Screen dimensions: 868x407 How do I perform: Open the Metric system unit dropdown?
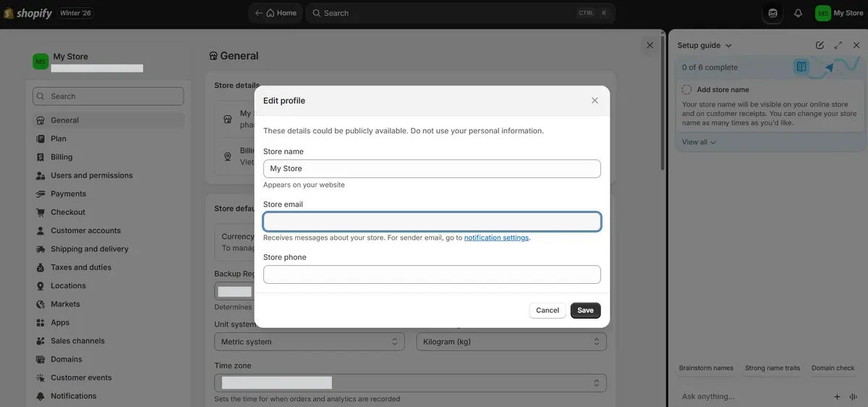310,342
